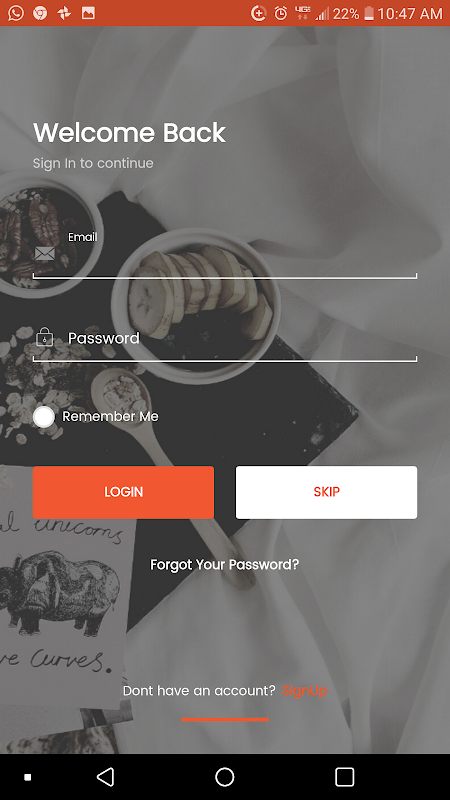Open recent apps with the square button
The width and height of the screenshot is (450, 800).
[344, 777]
